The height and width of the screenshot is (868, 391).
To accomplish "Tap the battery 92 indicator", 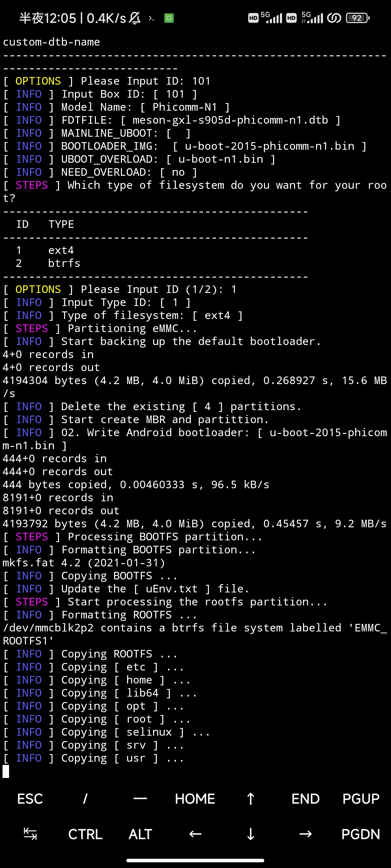I will coord(358,18).
